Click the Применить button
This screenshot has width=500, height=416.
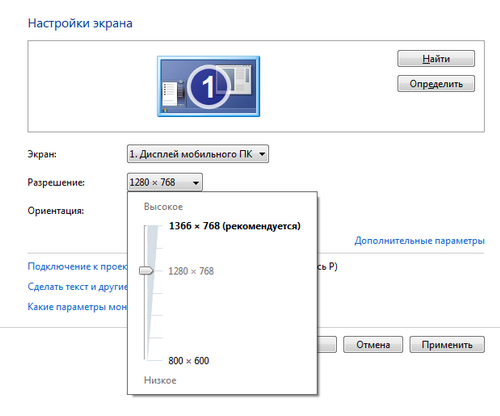447,344
